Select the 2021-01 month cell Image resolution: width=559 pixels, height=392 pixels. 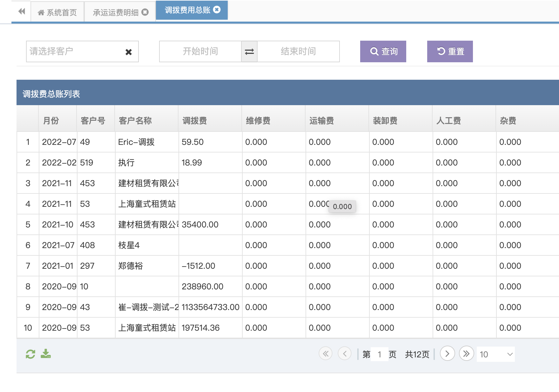58,266
